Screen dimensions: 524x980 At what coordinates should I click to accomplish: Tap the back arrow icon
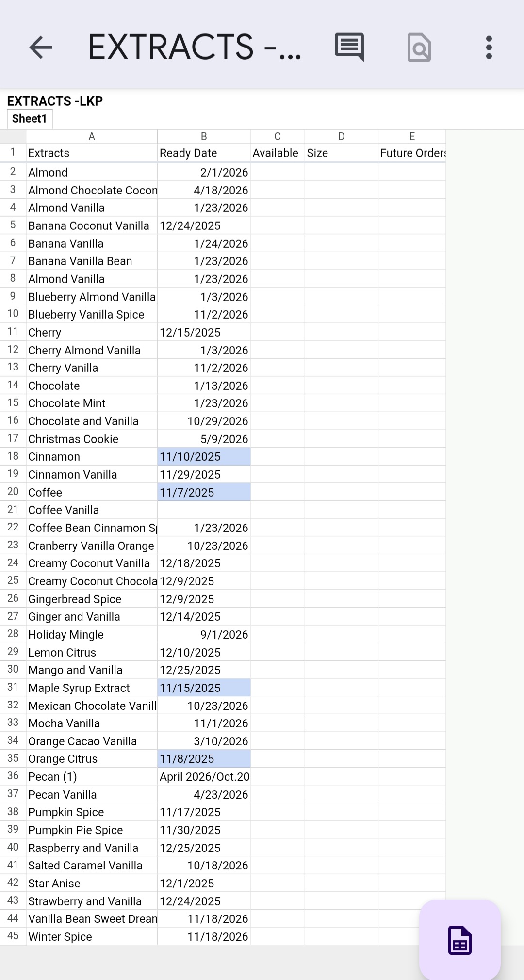(x=41, y=48)
